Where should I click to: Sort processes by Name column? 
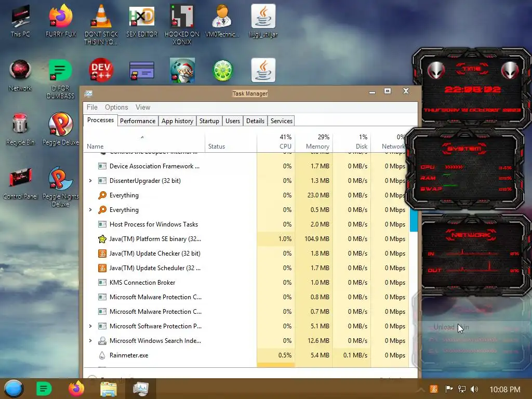[144, 142]
